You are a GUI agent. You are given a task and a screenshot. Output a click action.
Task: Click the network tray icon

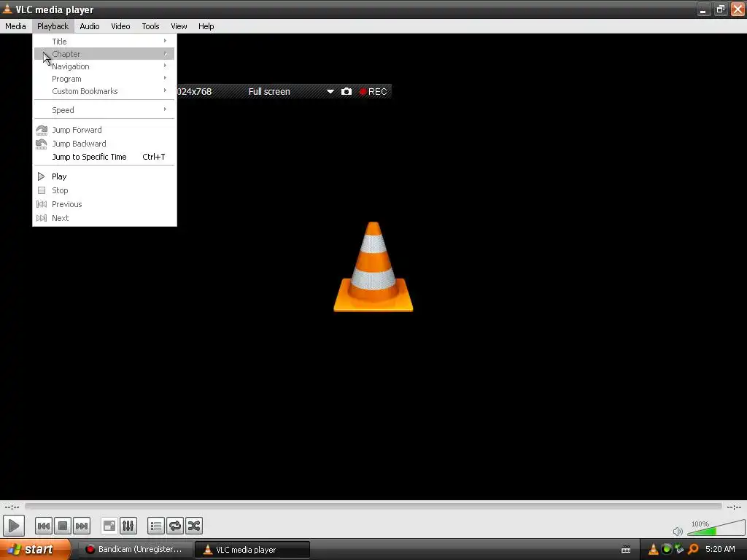click(x=679, y=549)
